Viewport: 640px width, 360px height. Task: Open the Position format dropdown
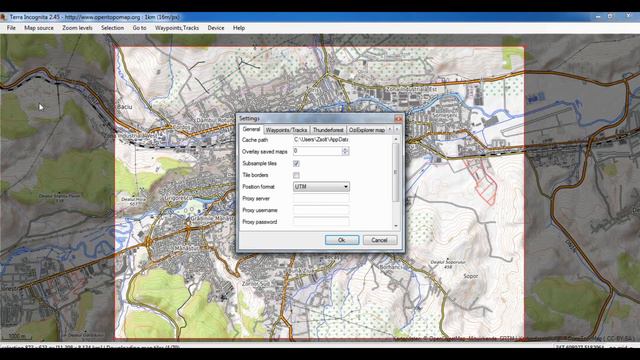[x=321, y=187]
